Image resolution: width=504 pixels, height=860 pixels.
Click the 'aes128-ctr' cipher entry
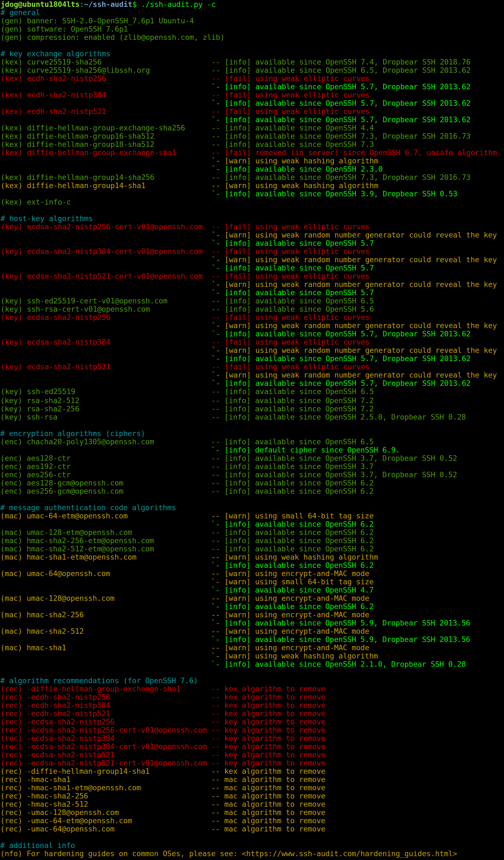pyautogui.click(x=49, y=458)
